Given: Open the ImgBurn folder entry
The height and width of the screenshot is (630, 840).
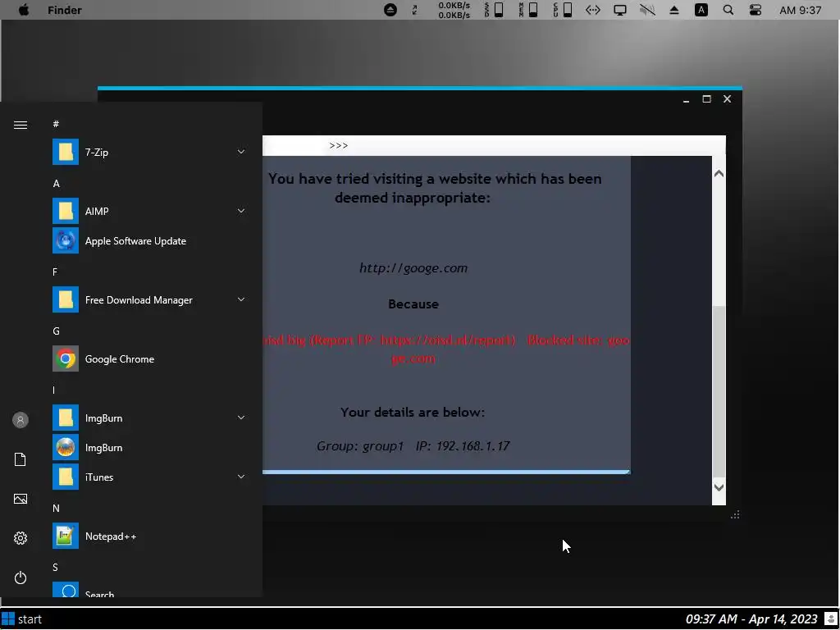Looking at the screenshot, I should click(150, 418).
